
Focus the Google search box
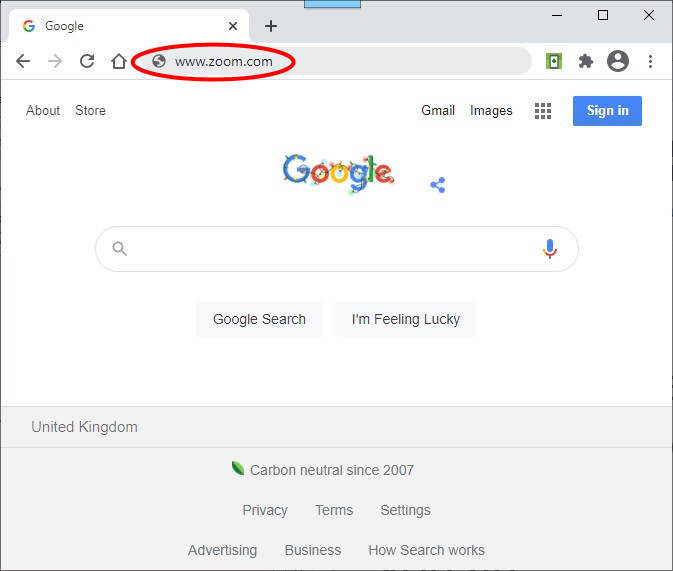click(330, 249)
